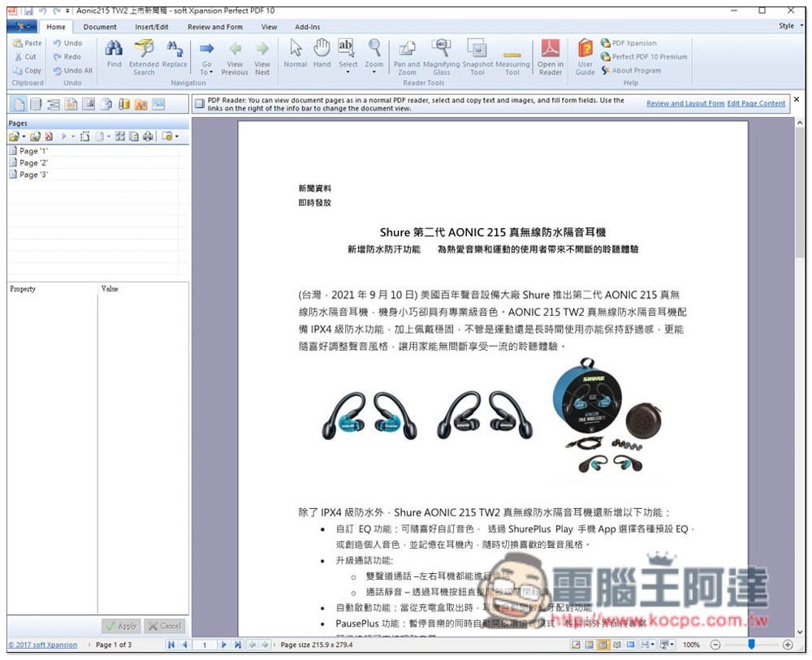Screen dimensions: 812x660
Task: Select Page '2' in Pages list
Action: click(x=97, y=162)
